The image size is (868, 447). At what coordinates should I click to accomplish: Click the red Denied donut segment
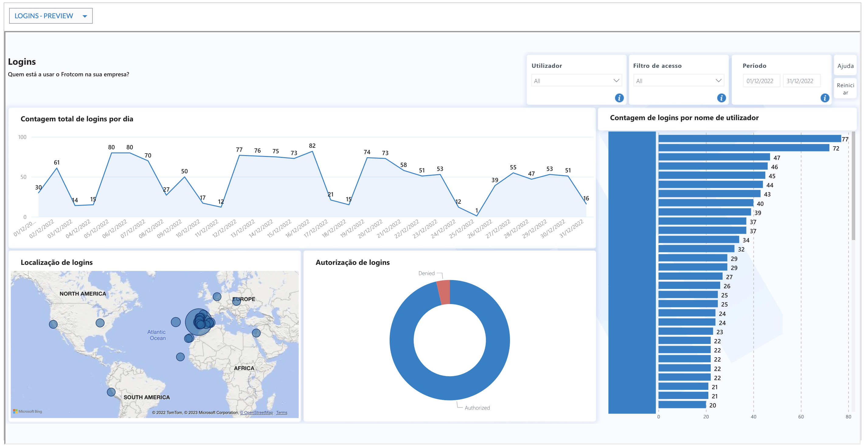tap(444, 292)
